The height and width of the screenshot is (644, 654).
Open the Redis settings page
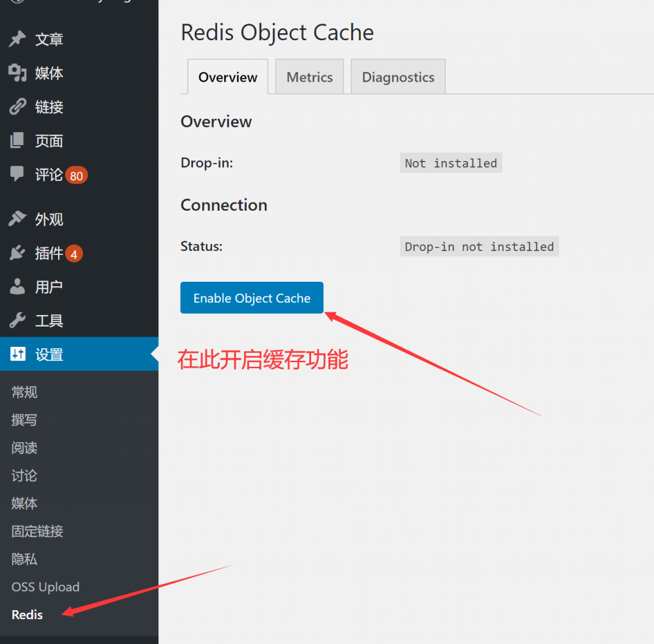coord(26,615)
